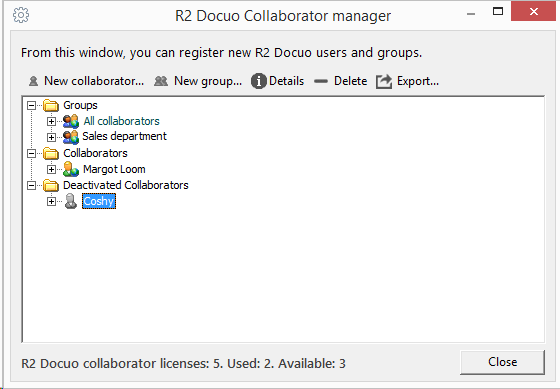Click the license count status text
This screenshot has width=560, height=389.
click(x=183, y=364)
